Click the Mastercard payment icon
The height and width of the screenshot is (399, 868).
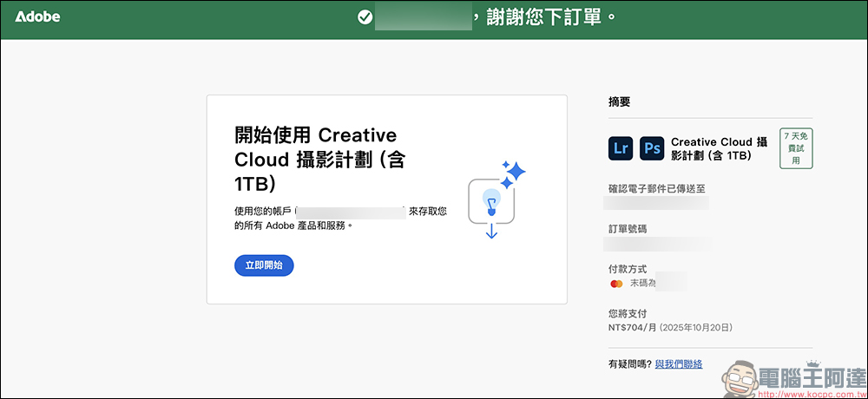(x=616, y=283)
